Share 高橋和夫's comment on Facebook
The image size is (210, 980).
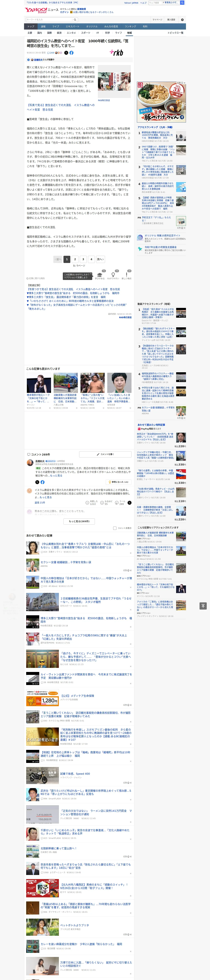coord(42,482)
